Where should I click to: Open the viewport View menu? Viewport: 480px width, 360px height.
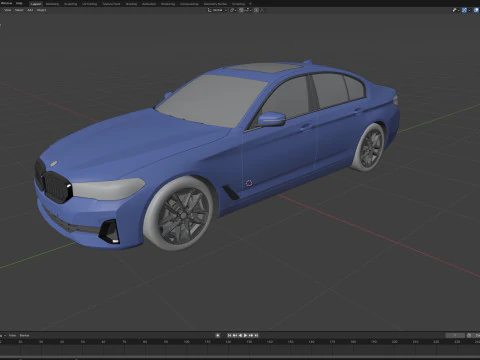(x=7, y=10)
